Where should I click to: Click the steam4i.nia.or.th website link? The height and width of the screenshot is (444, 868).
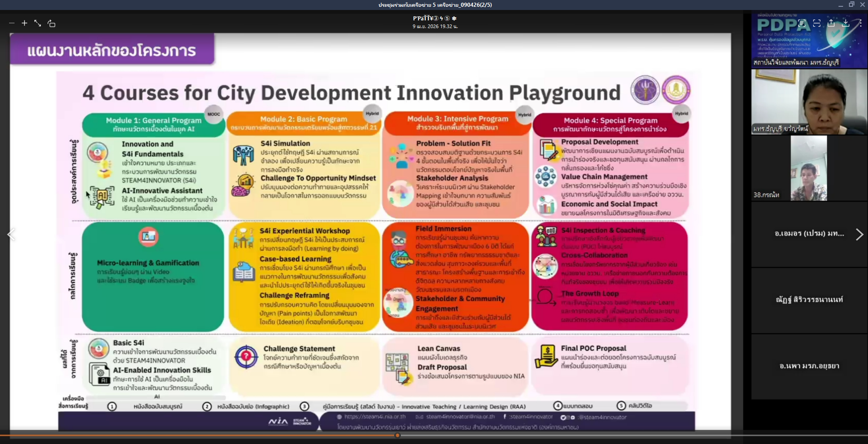coord(375,417)
